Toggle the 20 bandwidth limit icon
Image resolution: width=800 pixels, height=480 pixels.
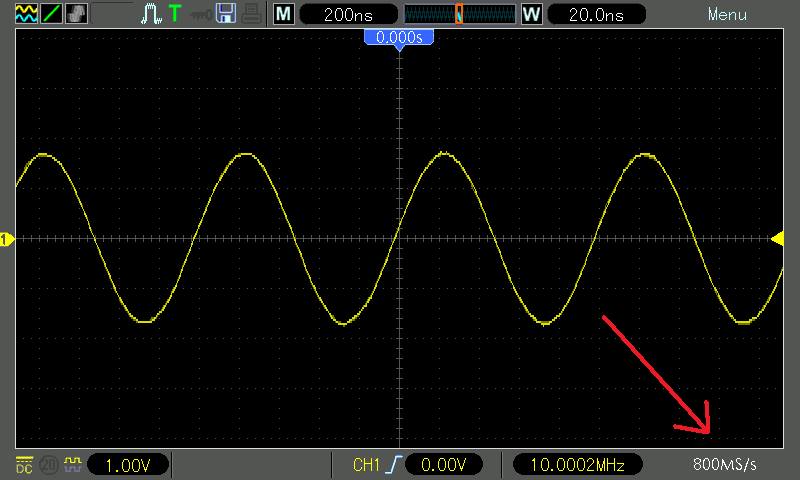point(49,465)
